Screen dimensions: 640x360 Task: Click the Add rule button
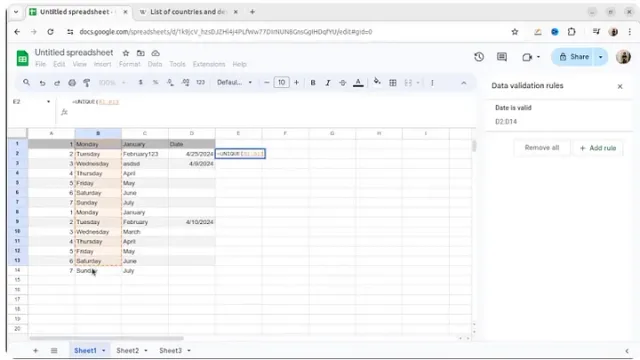point(598,148)
